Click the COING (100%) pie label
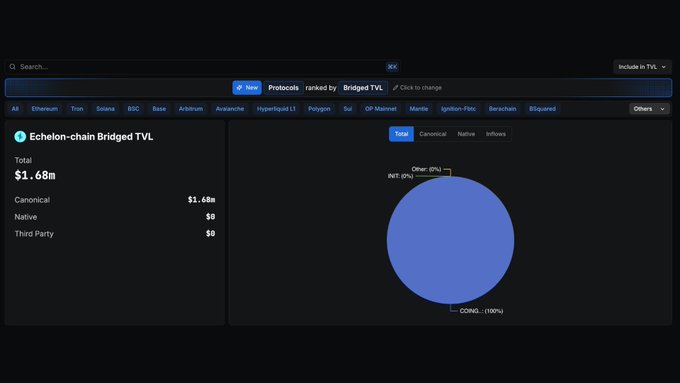Viewport: 680px width, 383px height. pyautogui.click(x=481, y=311)
